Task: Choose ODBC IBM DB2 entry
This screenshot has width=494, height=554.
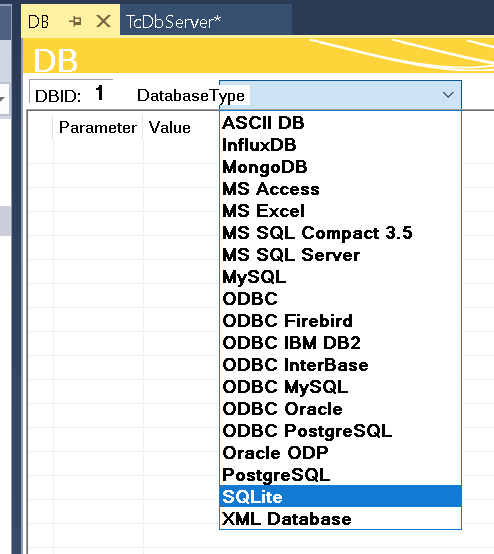Action: [x=340, y=343]
